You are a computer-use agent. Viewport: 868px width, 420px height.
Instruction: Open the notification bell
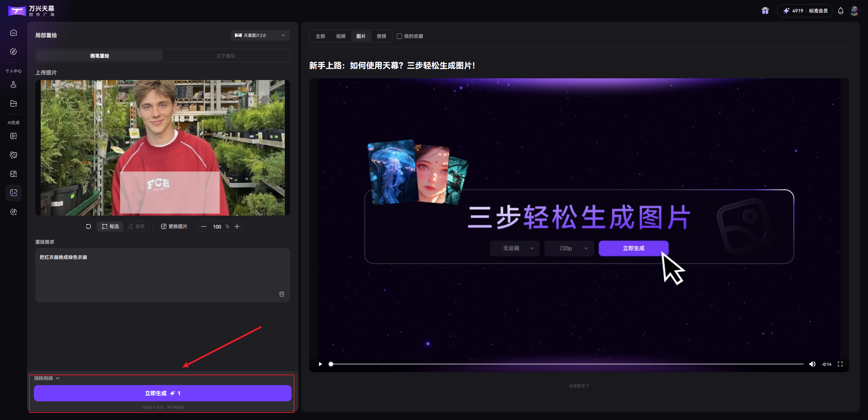pyautogui.click(x=841, y=11)
